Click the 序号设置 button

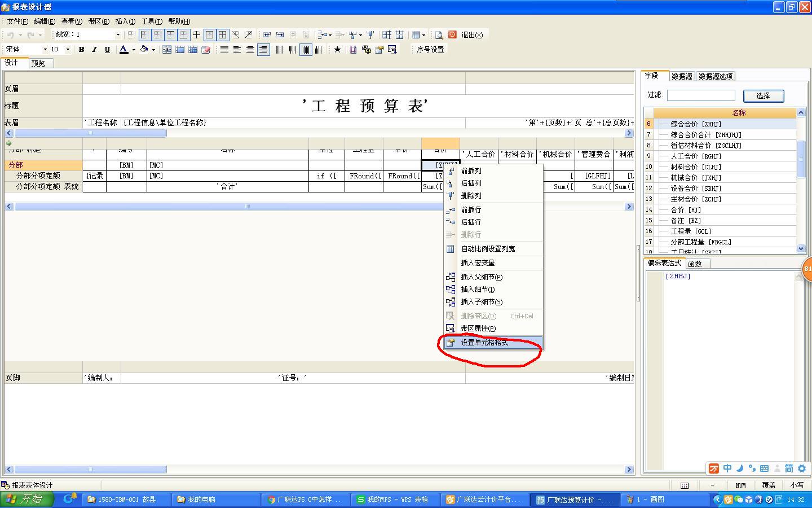click(430, 50)
